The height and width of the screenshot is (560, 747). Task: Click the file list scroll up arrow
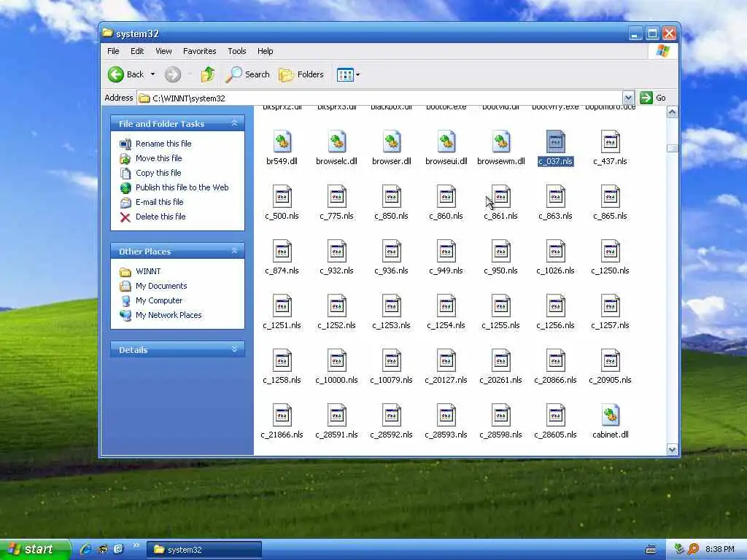(x=672, y=112)
